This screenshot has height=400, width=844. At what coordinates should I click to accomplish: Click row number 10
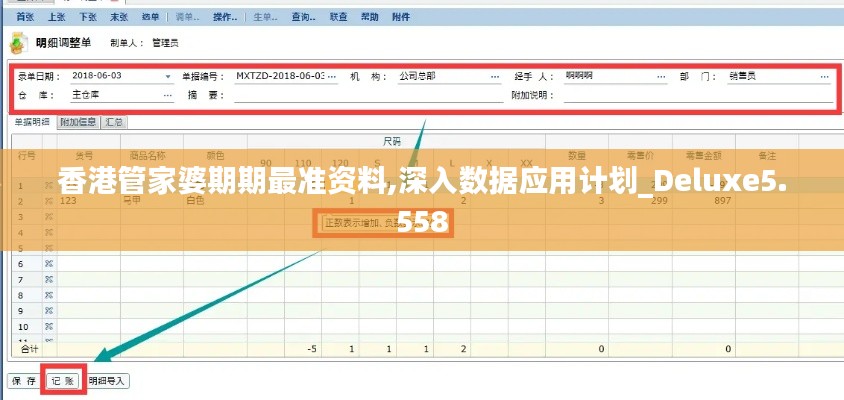click(x=23, y=327)
